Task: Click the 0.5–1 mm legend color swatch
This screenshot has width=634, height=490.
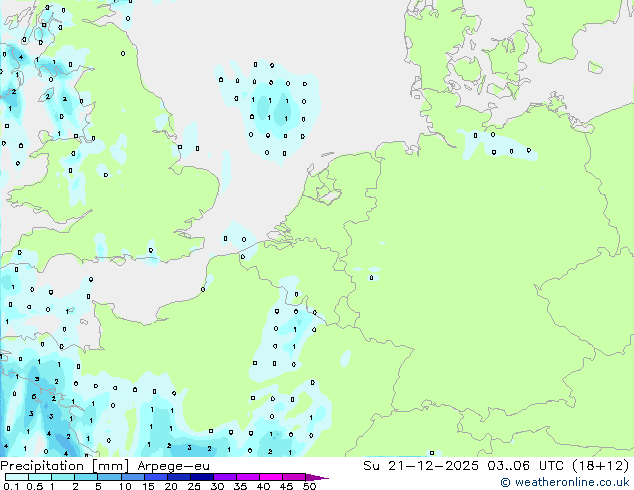Action: tap(40, 477)
